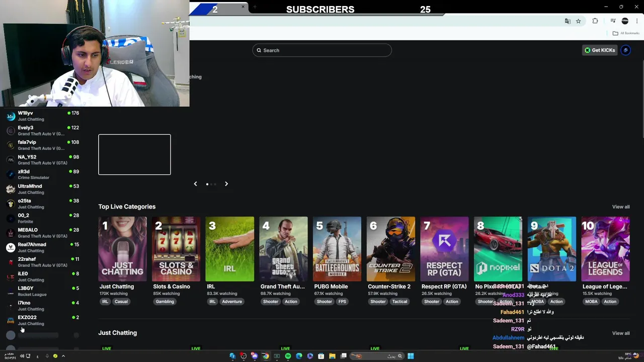Open the Dota 2 category card
The width and height of the screenshot is (644, 362).
coord(552,249)
